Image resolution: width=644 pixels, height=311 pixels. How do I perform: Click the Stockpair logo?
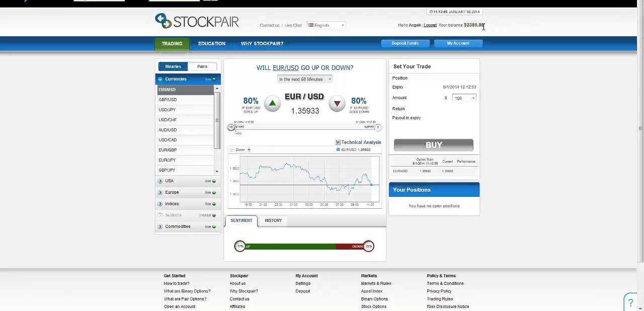click(197, 21)
